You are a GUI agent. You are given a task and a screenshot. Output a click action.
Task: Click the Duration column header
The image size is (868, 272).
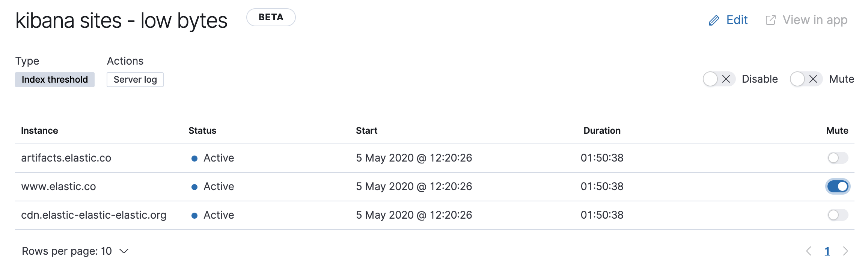(x=602, y=130)
